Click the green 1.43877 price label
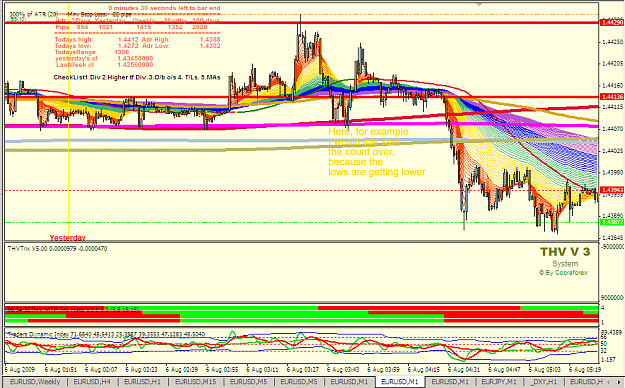This screenshot has width=625, height=388. click(612, 222)
